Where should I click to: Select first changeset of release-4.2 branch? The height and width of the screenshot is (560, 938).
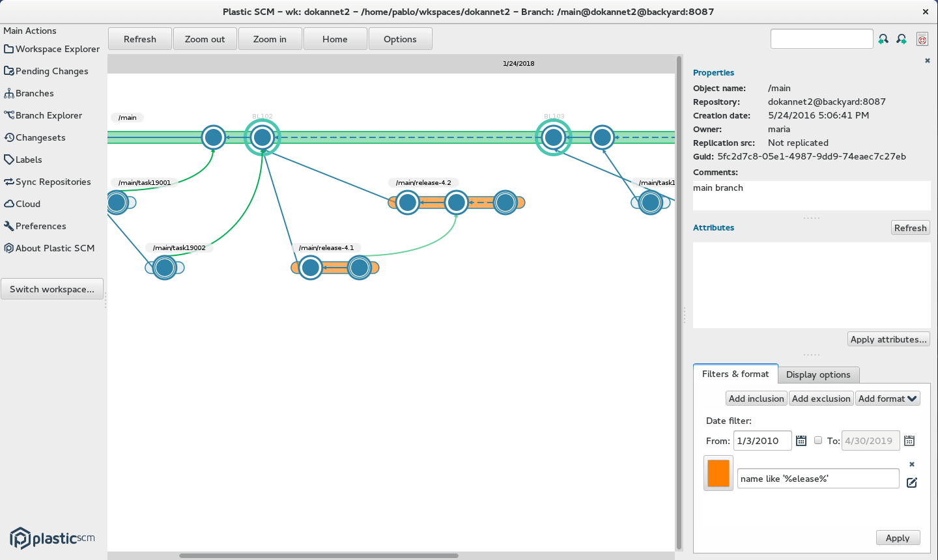pyautogui.click(x=408, y=203)
